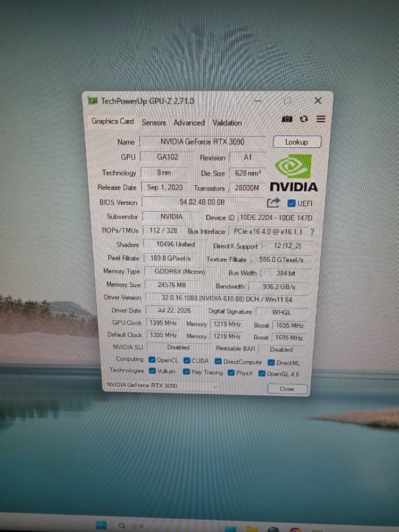Click the Driver Date value Jul 22, 2026

tap(174, 310)
